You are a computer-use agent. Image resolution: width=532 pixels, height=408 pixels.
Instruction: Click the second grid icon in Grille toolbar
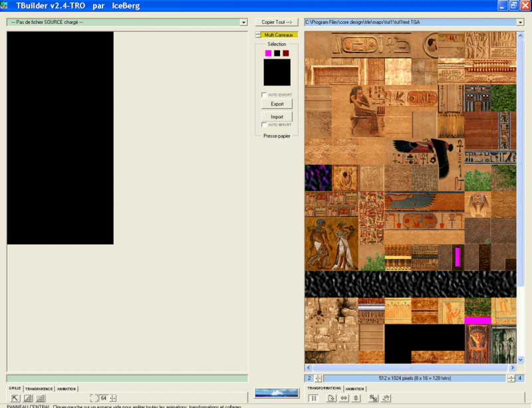(28, 398)
